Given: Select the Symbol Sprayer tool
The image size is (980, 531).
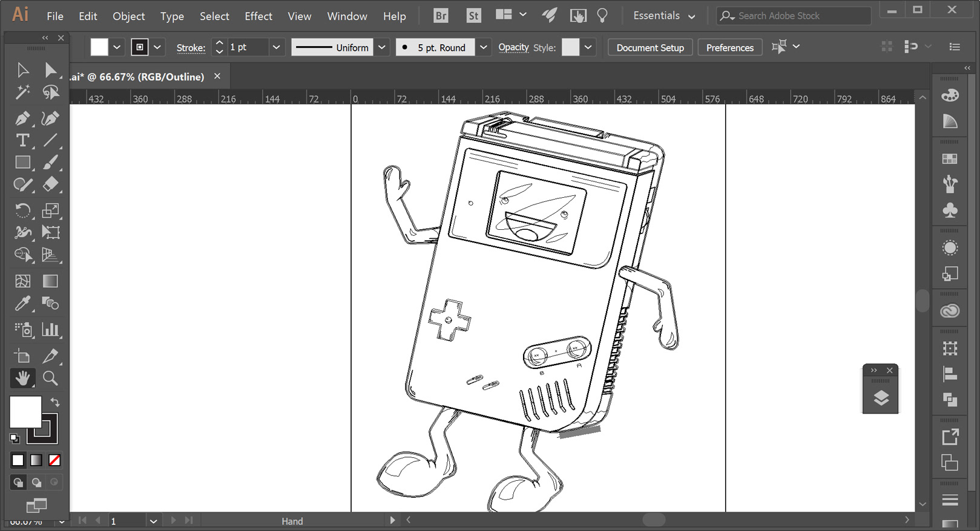Looking at the screenshot, I should (23, 330).
